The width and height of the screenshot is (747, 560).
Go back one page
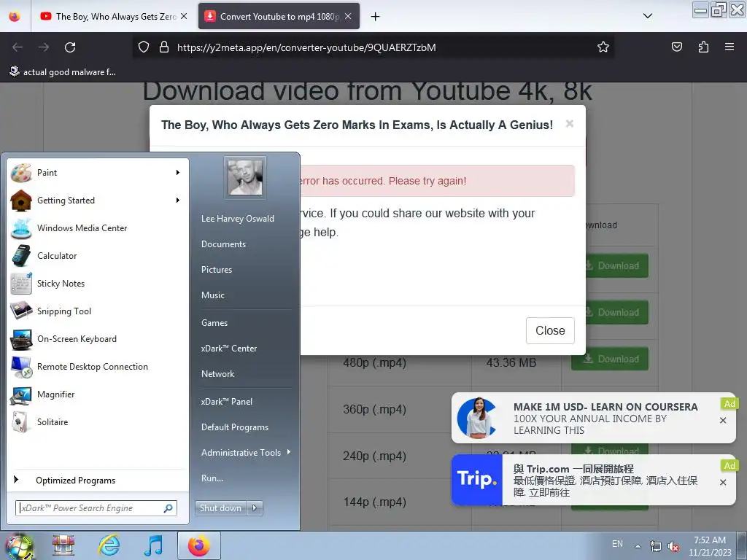point(18,47)
